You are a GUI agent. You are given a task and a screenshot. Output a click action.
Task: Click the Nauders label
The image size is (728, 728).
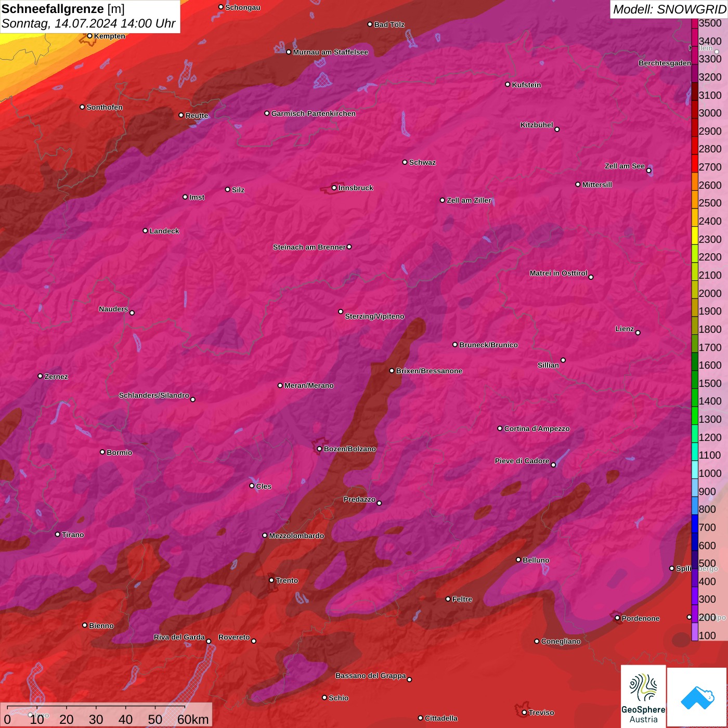[x=113, y=309]
